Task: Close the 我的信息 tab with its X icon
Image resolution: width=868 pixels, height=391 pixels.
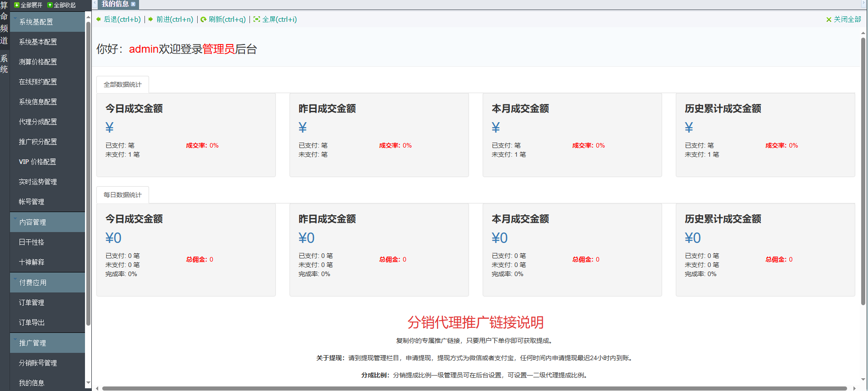Action: [x=133, y=4]
